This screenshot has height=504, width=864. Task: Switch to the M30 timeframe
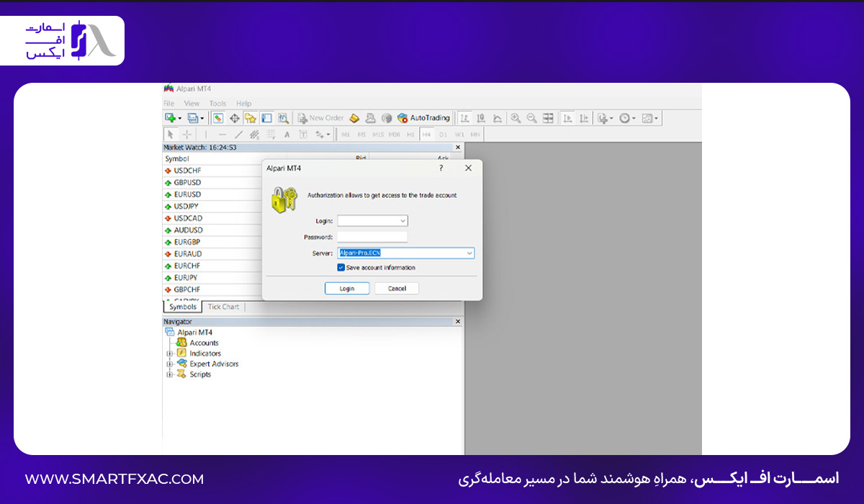(395, 135)
